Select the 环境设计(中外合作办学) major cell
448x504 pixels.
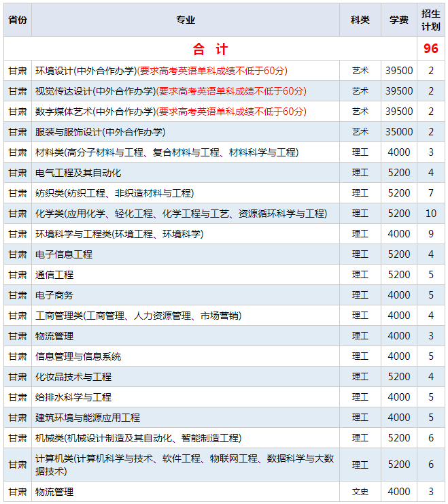pos(186,71)
